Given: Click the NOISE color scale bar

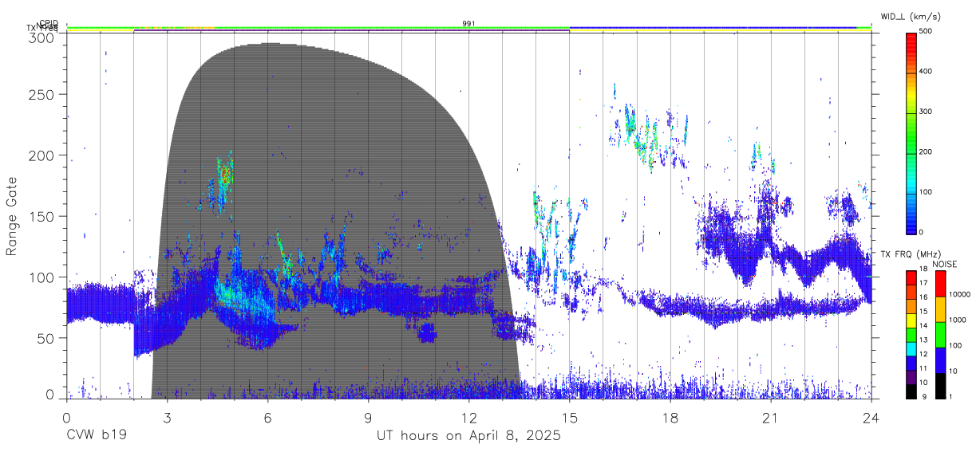Looking at the screenshot, I should 940,334.
